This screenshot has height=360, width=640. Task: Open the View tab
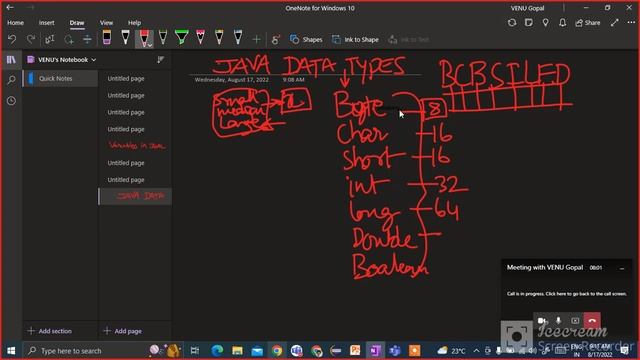(107, 23)
